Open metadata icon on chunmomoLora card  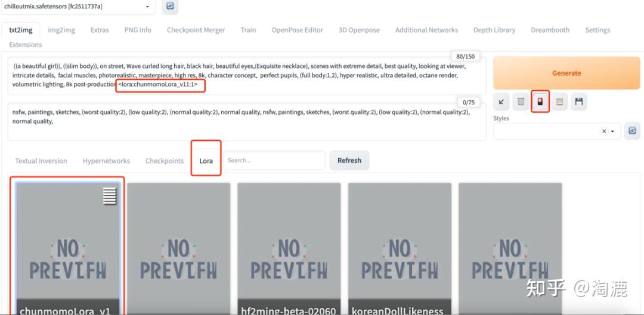110,196
